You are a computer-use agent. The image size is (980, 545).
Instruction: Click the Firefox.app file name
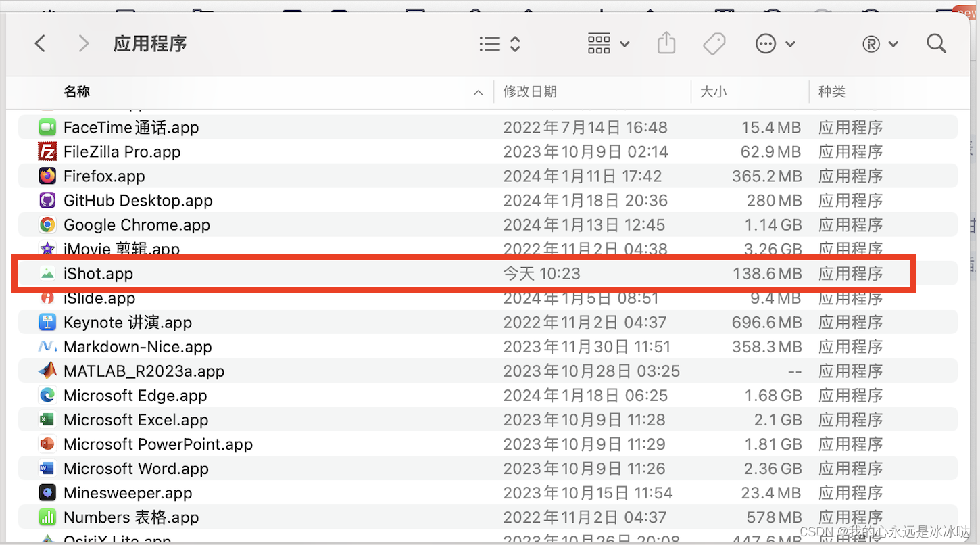pyautogui.click(x=104, y=176)
